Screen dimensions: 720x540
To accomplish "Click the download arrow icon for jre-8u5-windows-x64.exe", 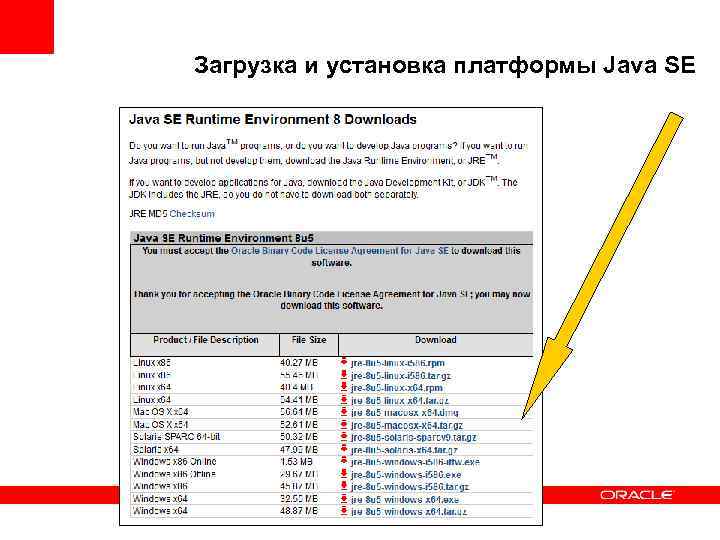I will pyautogui.click(x=343, y=498).
